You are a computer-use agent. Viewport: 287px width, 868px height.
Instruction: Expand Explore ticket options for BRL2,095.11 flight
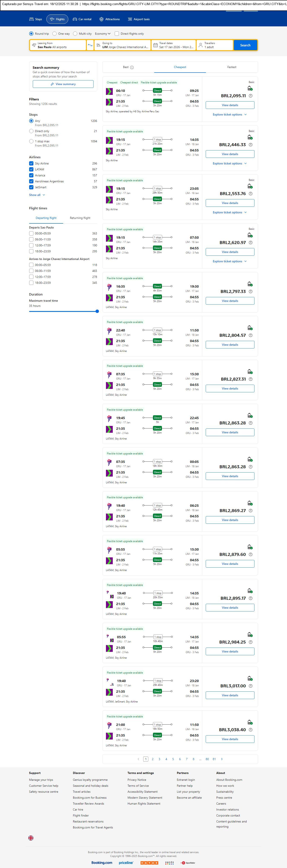click(229, 115)
